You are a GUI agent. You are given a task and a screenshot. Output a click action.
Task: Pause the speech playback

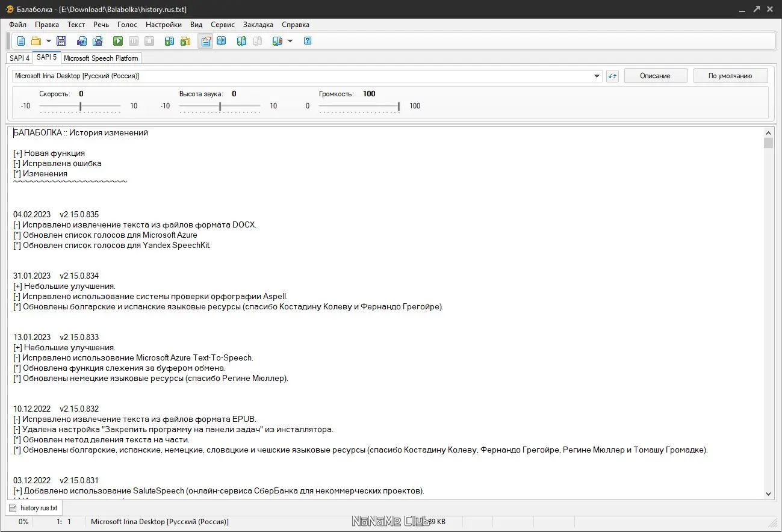point(134,41)
